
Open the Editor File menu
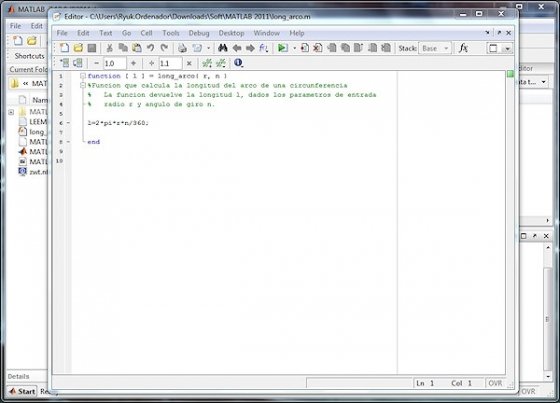tap(62, 33)
